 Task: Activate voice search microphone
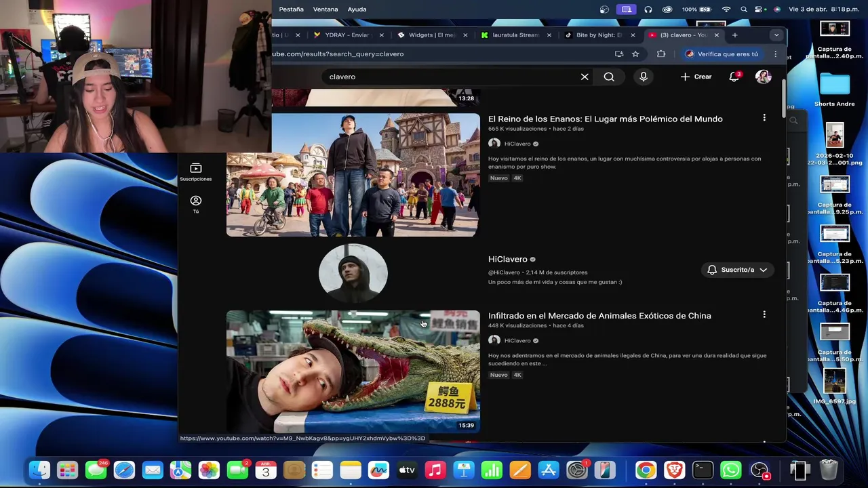644,77
